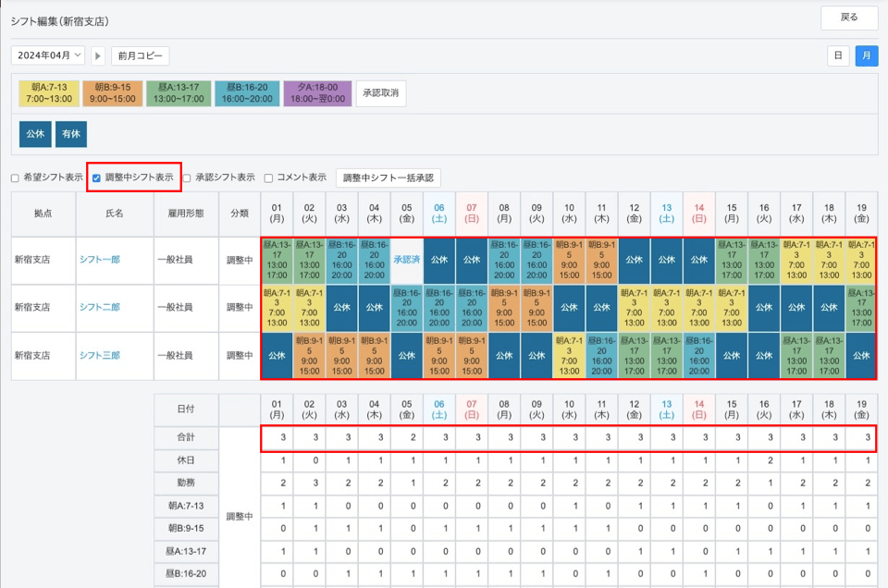Click the 戻る button

[x=848, y=18]
